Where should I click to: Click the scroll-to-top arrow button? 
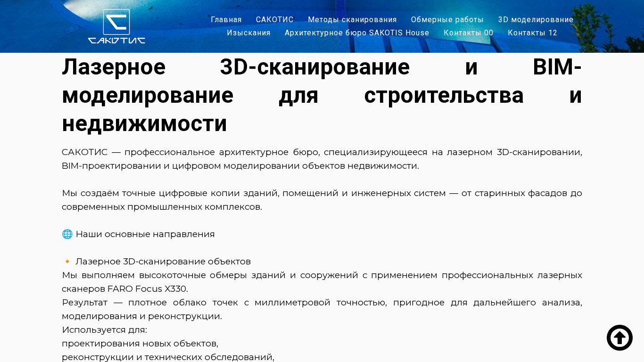click(x=619, y=337)
